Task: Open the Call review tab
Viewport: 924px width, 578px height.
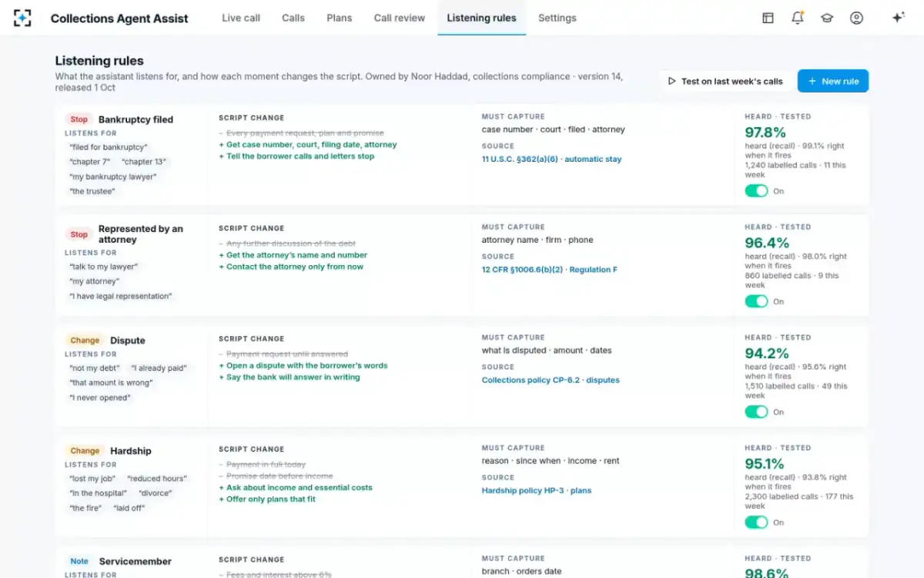Action: pyautogui.click(x=400, y=18)
